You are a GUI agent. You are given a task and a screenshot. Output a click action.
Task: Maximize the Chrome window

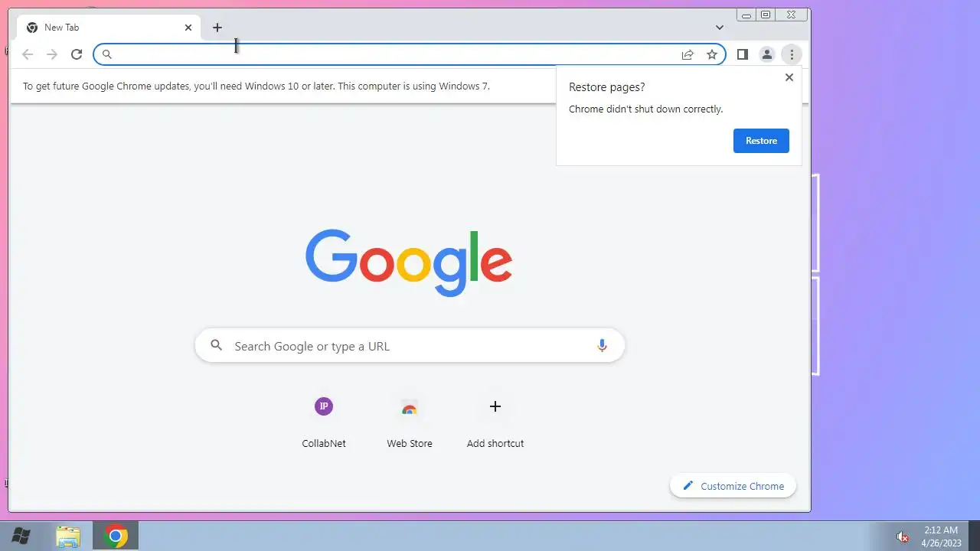(766, 15)
